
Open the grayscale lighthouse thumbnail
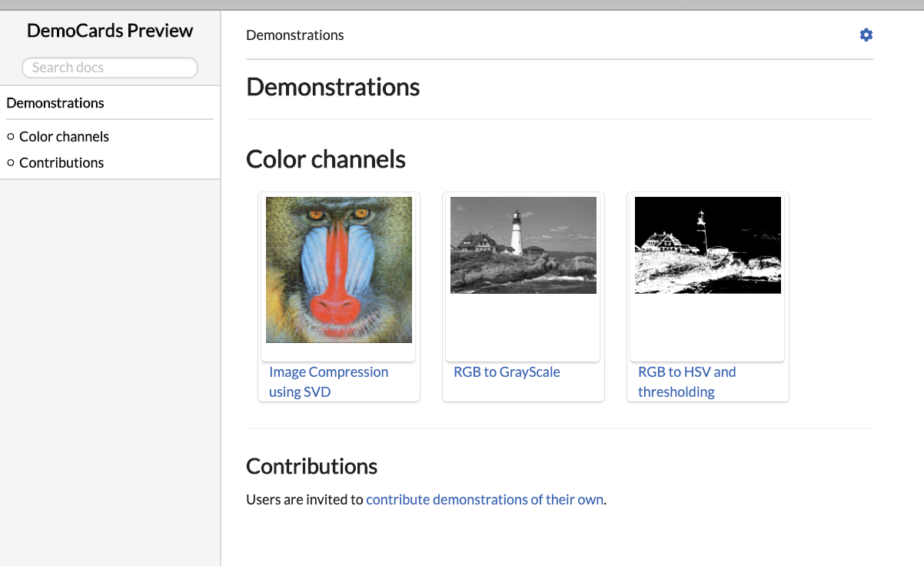click(x=523, y=245)
